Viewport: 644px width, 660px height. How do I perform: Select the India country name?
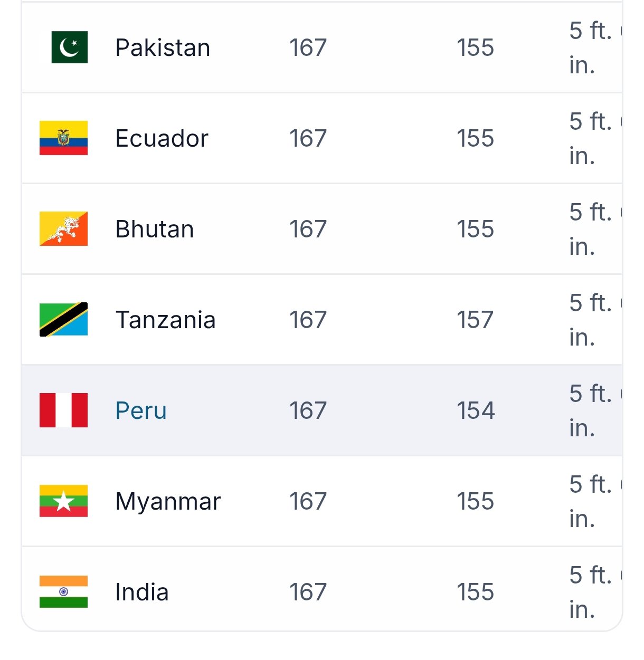(142, 592)
